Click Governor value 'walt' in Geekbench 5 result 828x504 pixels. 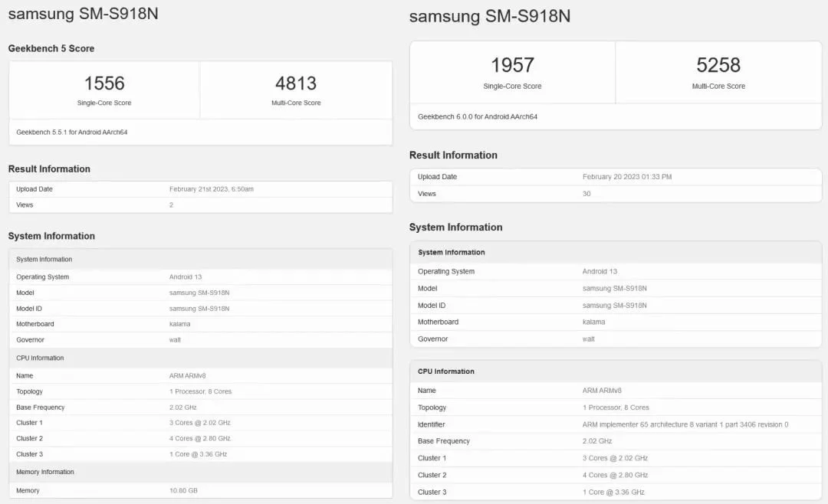tap(175, 340)
